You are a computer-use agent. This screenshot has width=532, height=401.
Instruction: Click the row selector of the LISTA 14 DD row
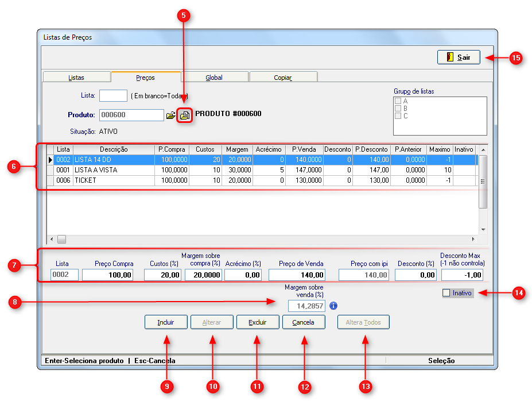pyautogui.click(x=50, y=160)
